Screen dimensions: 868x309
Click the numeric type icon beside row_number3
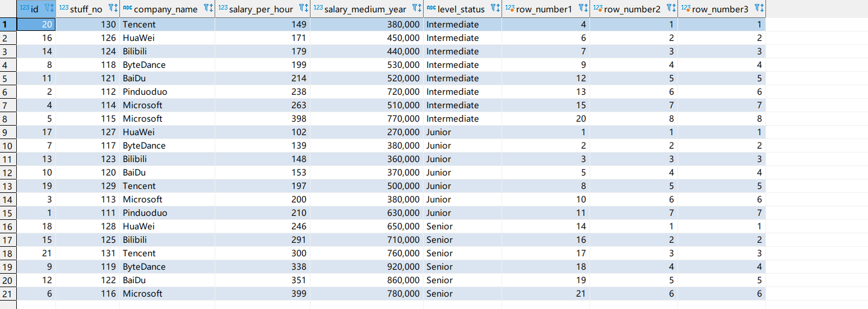click(x=686, y=8)
